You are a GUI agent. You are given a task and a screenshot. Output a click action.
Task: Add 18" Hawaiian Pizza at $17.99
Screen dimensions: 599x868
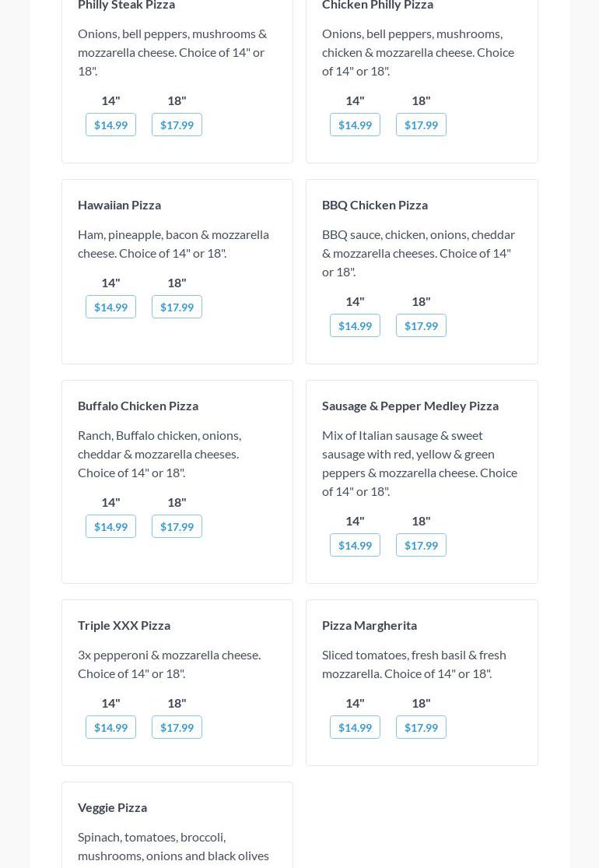coord(177,307)
